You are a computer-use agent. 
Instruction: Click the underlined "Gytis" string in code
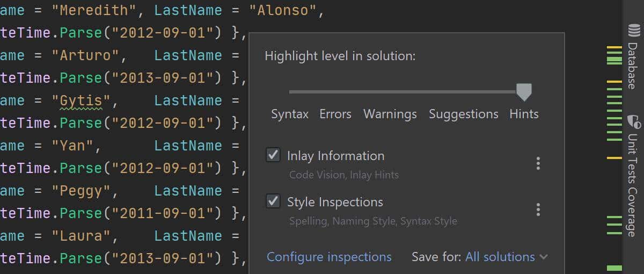click(81, 101)
